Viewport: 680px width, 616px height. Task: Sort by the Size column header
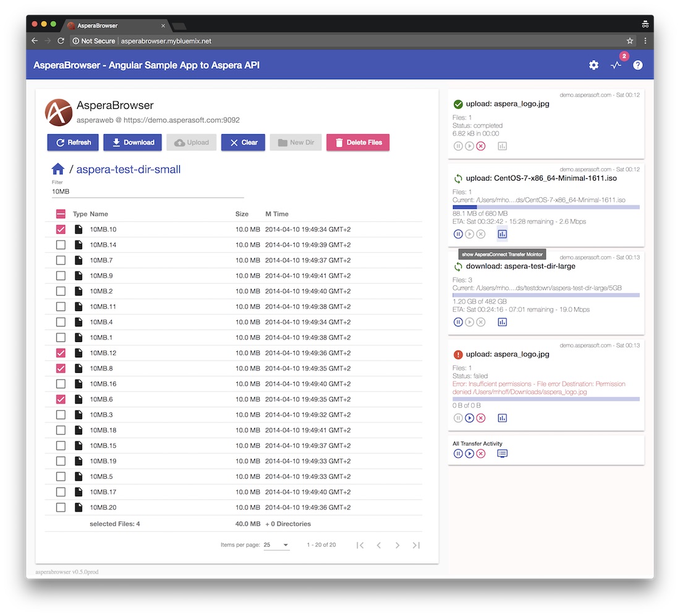point(242,214)
